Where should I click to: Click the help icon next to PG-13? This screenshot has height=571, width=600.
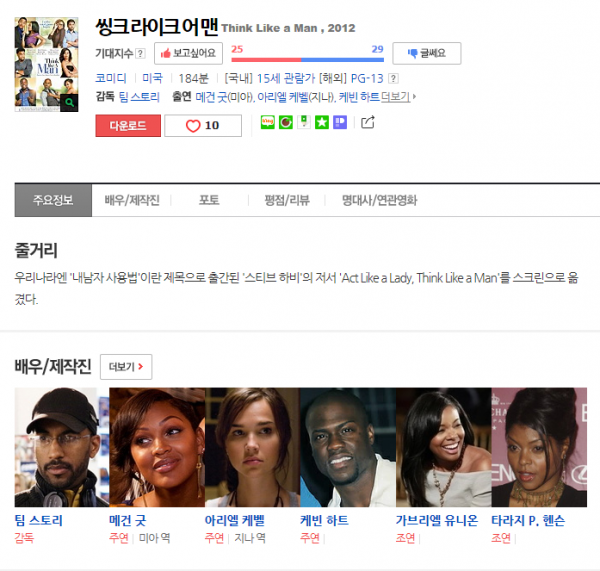[x=393, y=78]
